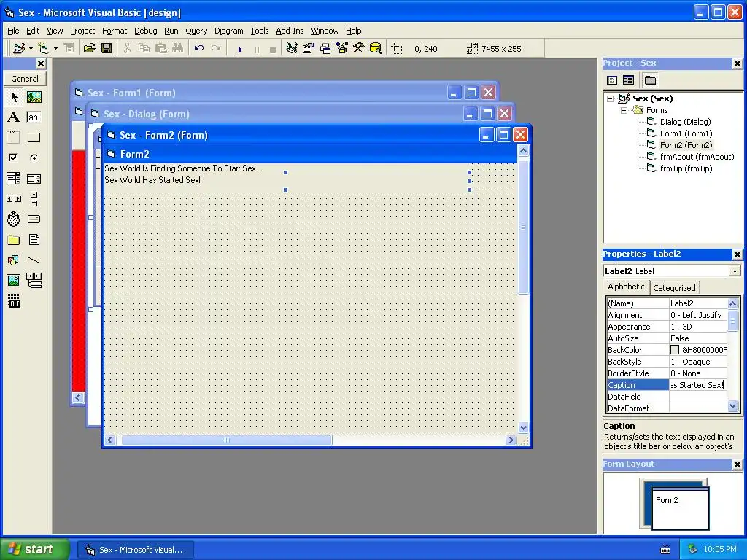
Task: Select the HScrollBar control tool
Action: [x=14, y=199]
